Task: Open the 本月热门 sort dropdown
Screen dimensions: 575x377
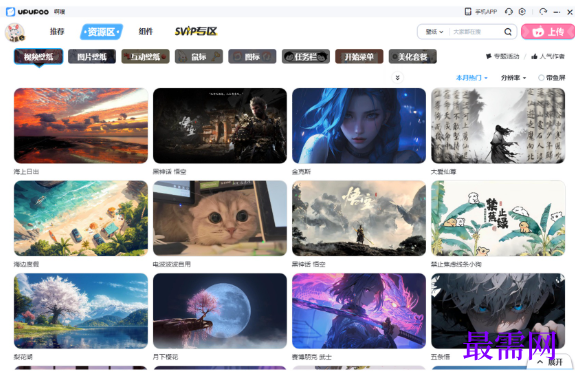Action: coord(472,78)
